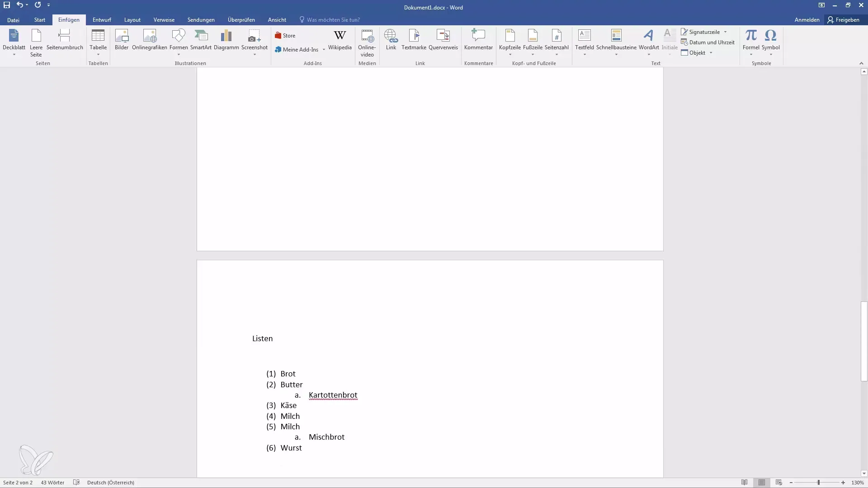Image resolution: width=868 pixels, height=488 pixels.
Task: Switch to the Entwurf tab
Action: tap(102, 20)
